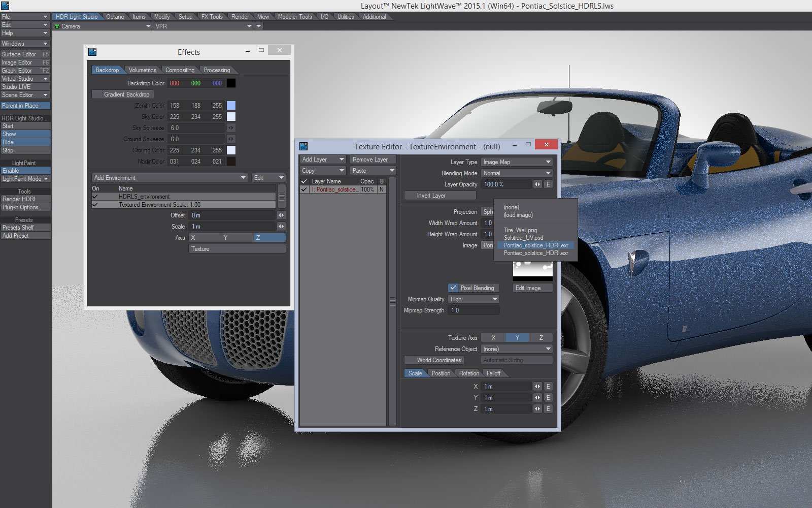Open Blending Mode Normal dropdown

(517, 173)
